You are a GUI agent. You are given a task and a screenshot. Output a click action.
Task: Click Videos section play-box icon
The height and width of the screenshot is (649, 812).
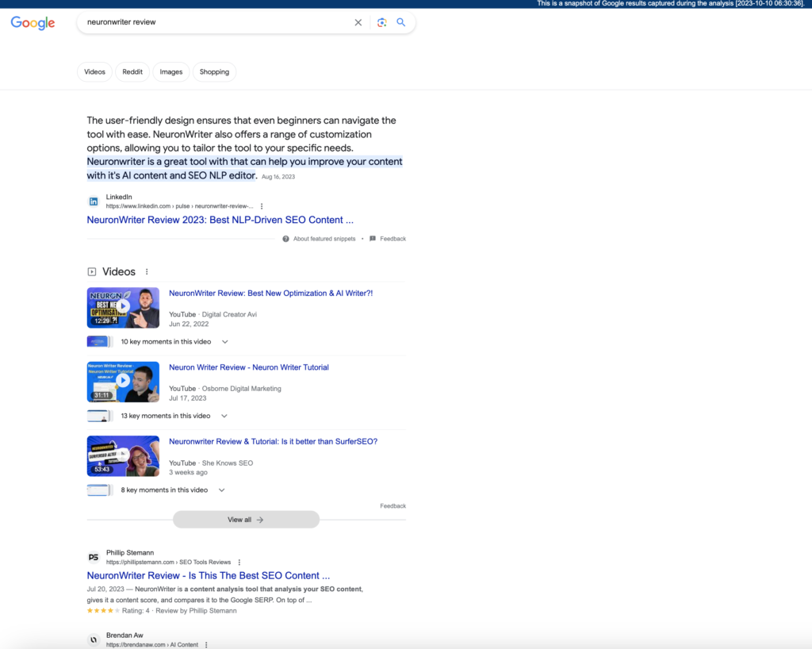pyautogui.click(x=92, y=272)
